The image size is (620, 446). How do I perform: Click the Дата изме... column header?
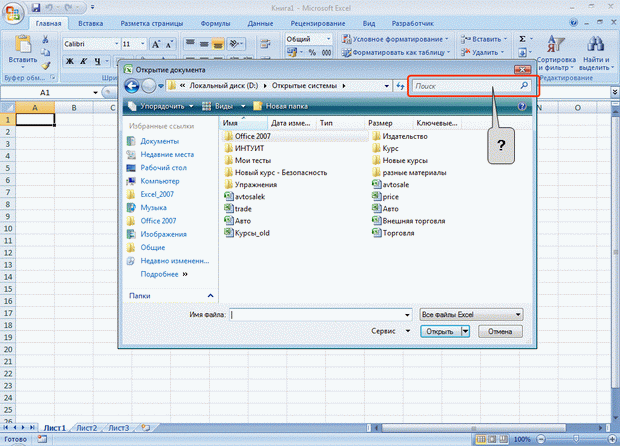(291, 123)
